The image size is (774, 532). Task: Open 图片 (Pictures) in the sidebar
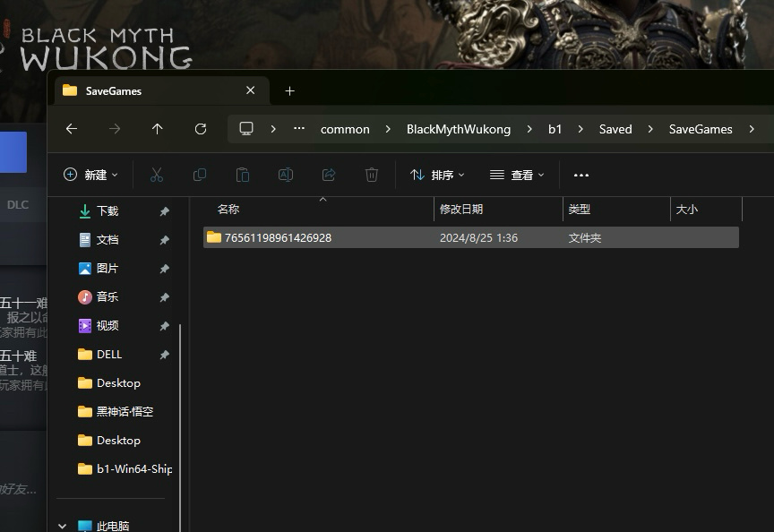(107, 269)
